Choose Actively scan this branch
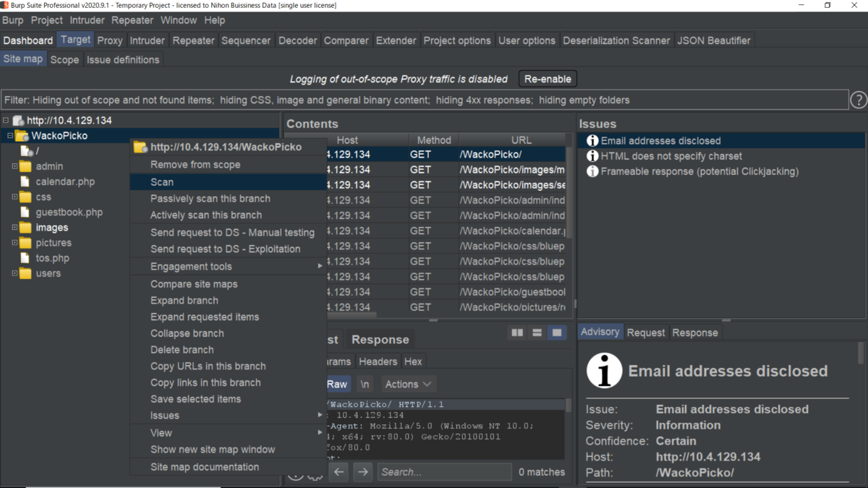The height and width of the screenshot is (488, 868). [x=228, y=215]
